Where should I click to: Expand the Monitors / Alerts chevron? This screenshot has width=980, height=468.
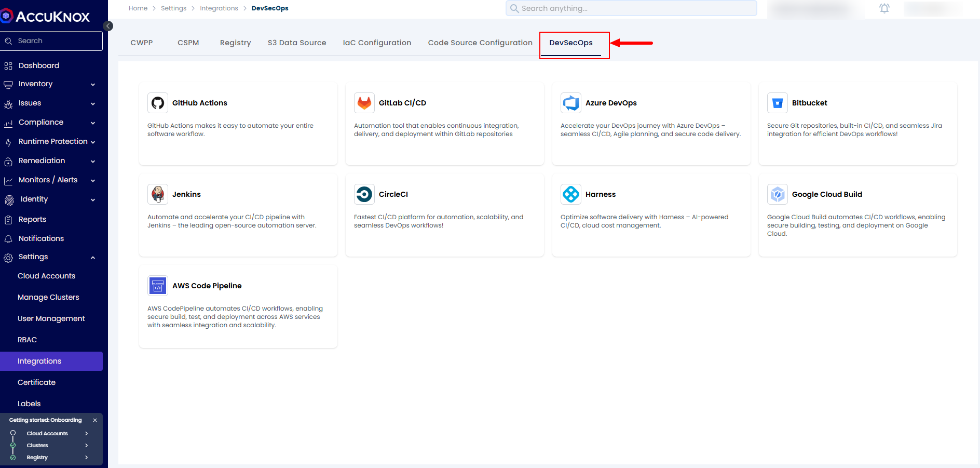[93, 181]
